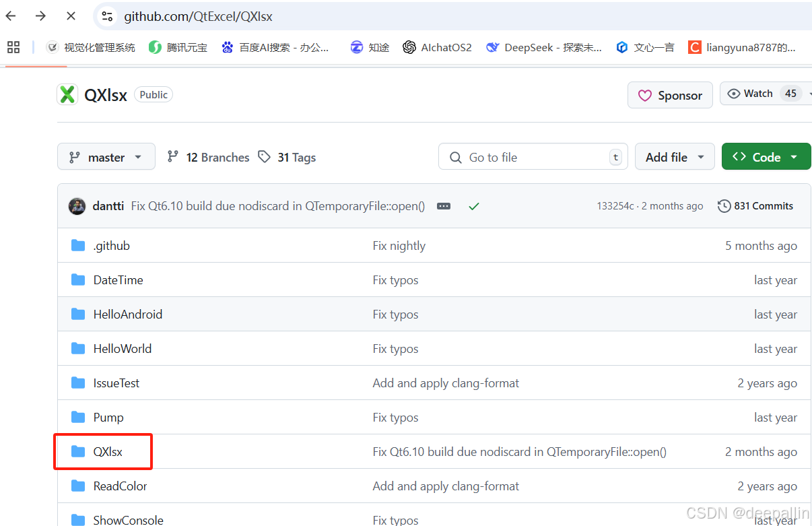Viewport: 812px width, 526px height.
Task: Sponsor this repository with the heart button
Action: (x=670, y=95)
